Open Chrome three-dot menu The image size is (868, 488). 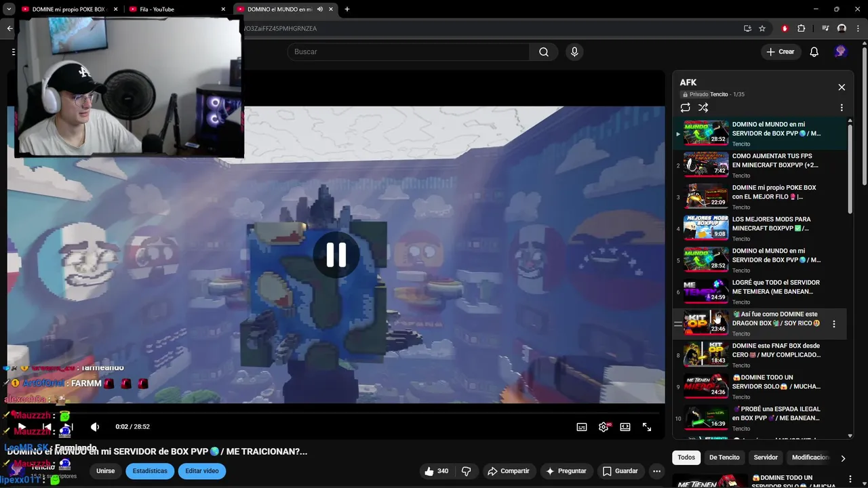click(x=858, y=28)
